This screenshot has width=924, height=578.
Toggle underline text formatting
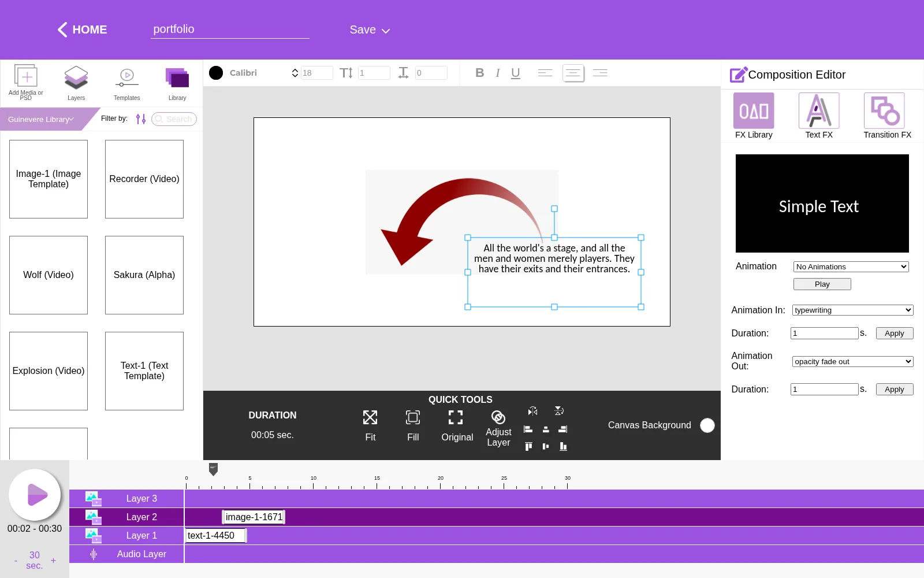(516, 73)
